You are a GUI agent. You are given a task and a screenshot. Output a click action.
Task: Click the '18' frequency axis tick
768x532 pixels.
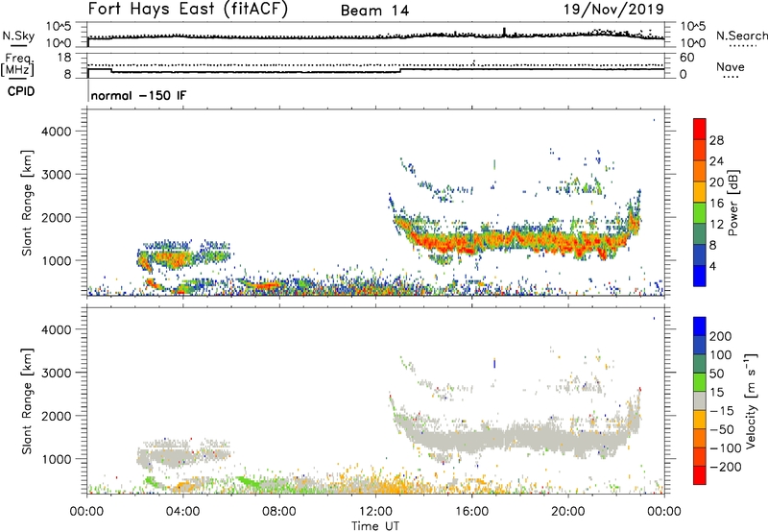click(64, 58)
